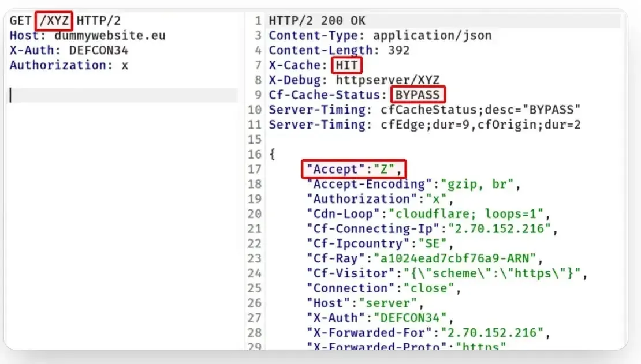Click the "Accept":"Z" JSON entry
The width and height of the screenshot is (641, 364).
354,169
